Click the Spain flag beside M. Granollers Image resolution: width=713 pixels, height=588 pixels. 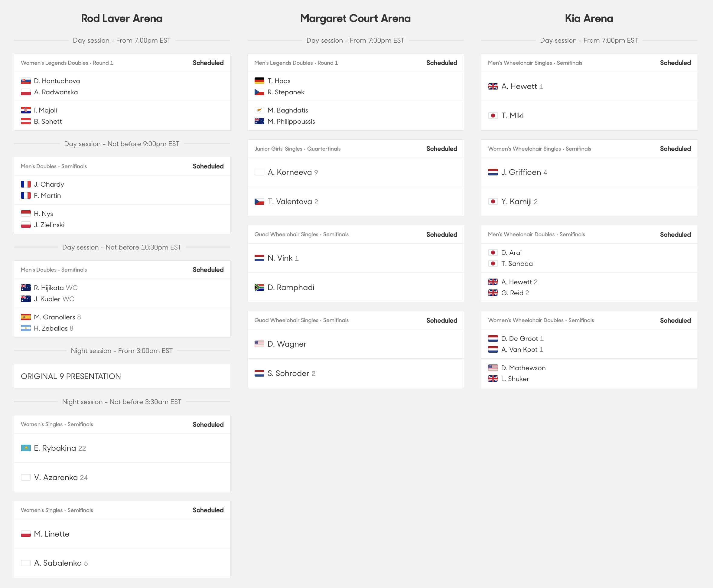[26, 317]
